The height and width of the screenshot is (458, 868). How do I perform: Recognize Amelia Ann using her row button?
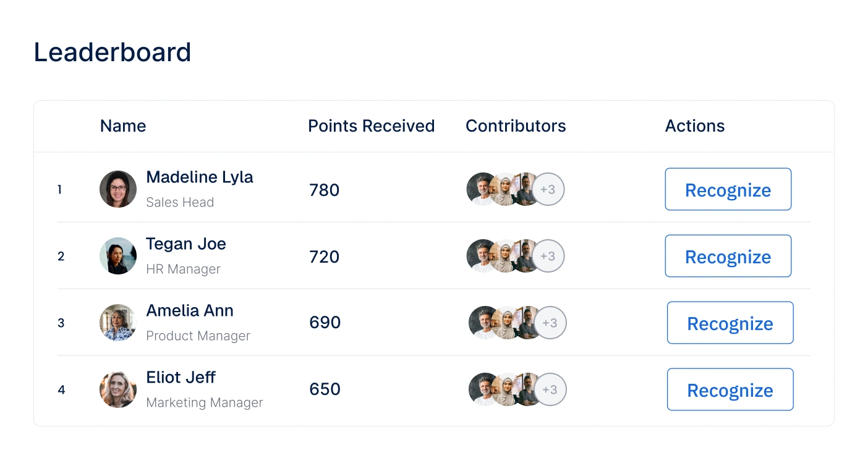coord(730,323)
